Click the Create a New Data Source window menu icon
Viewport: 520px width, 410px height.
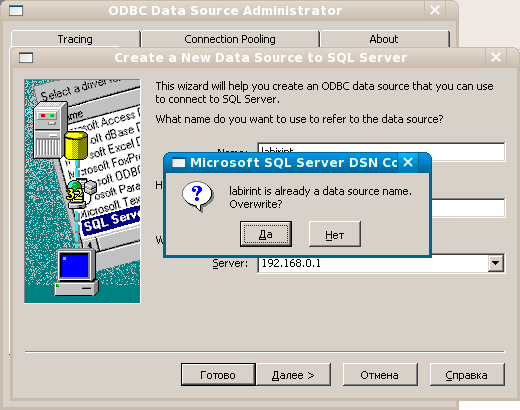(26, 58)
